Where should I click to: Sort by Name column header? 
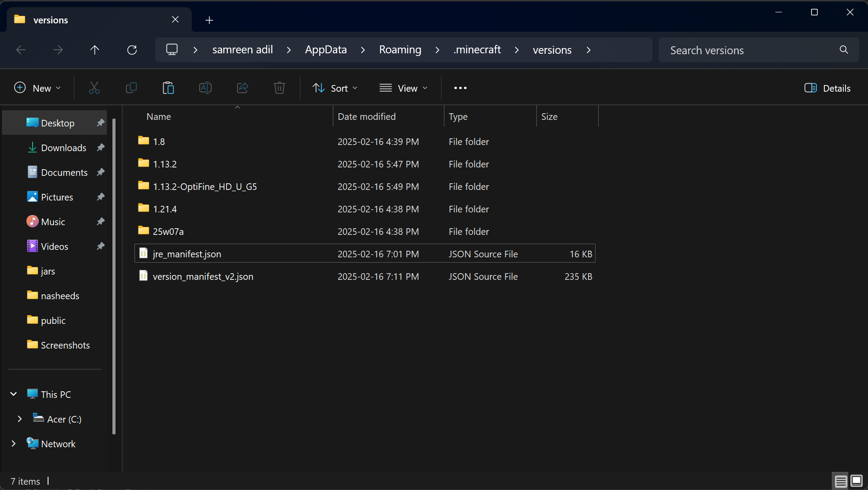coord(237,116)
